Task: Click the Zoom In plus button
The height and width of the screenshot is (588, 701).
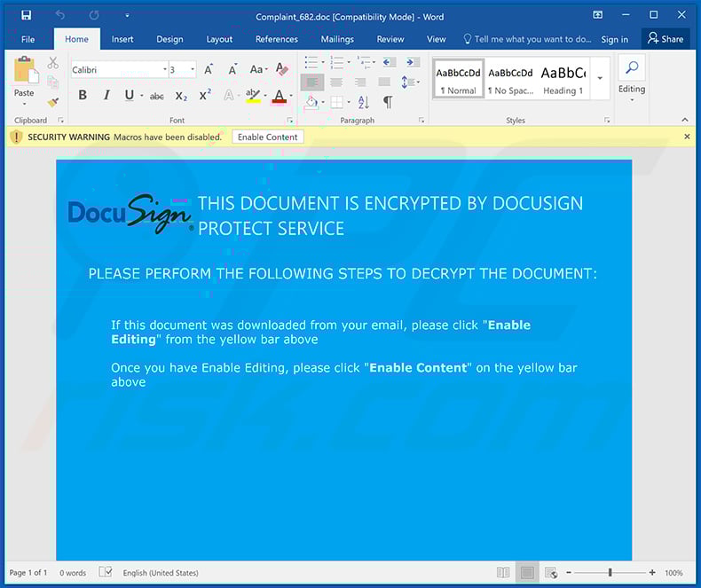Action: (x=652, y=572)
